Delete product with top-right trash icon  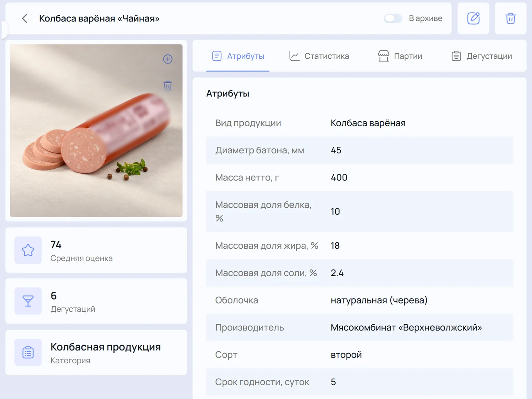510,18
